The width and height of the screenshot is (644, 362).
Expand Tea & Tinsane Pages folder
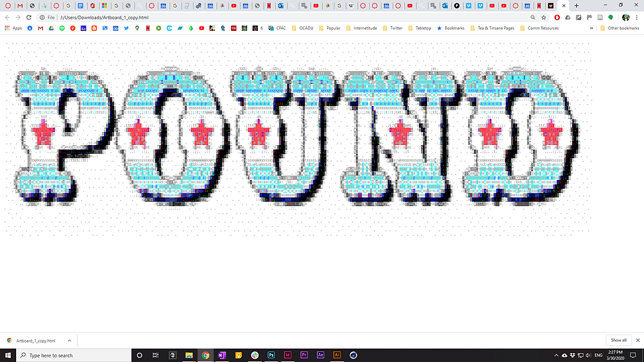pyautogui.click(x=492, y=28)
